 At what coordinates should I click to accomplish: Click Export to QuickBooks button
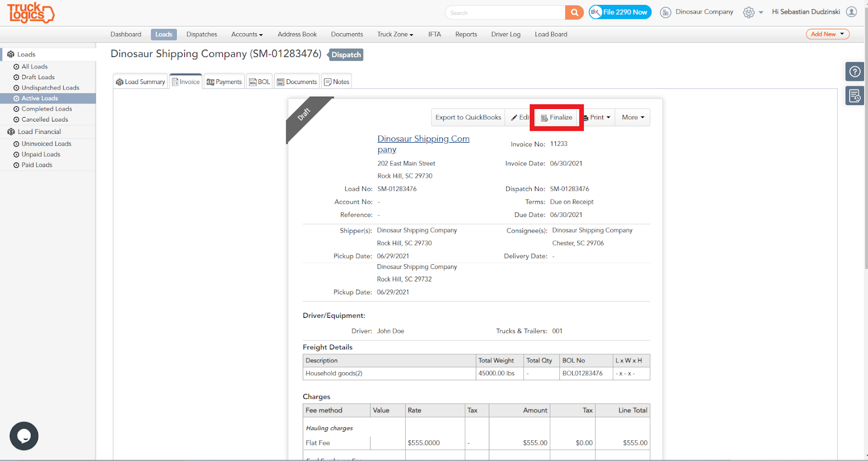pos(468,117)
